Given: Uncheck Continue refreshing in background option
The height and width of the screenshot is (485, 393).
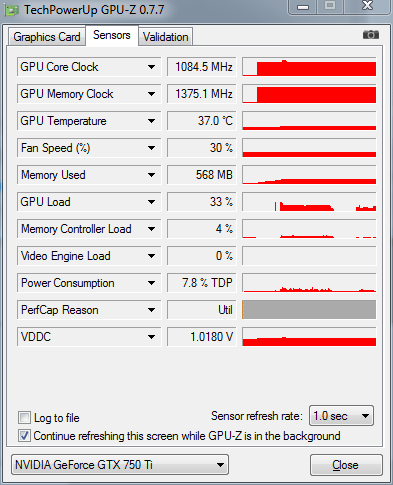Looking at the screenshot, I should pos(24,436).
